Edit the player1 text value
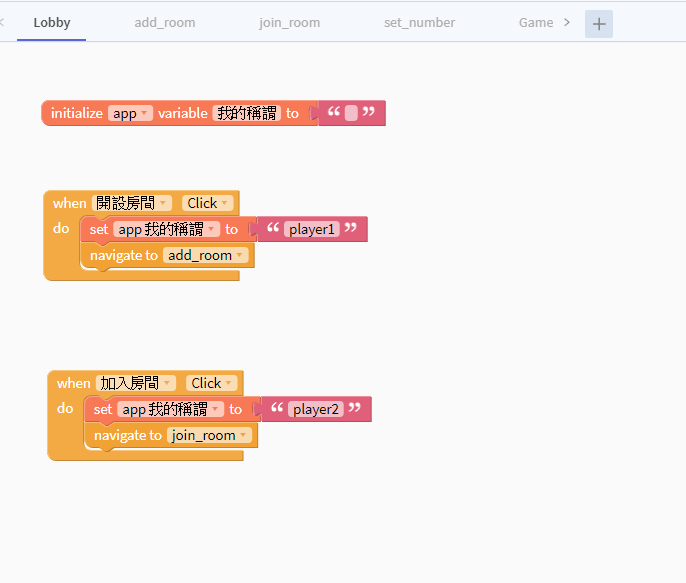The height and width of the screenshot is (583, 686). (312, 229)
